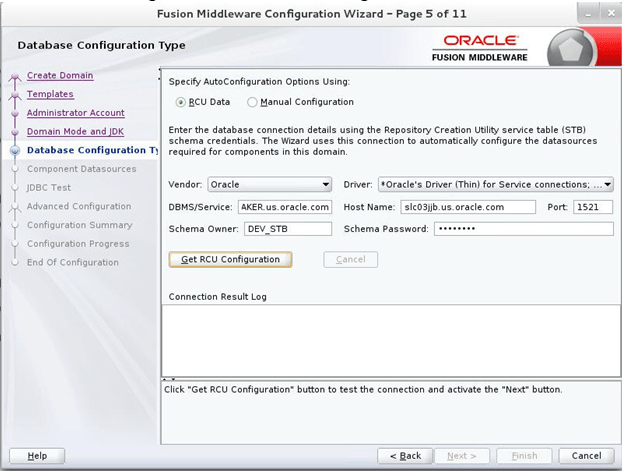Select the Advanced Configuration step
Image resolution: width=622 pixels, height=471 pixels.
click(79, 206)
